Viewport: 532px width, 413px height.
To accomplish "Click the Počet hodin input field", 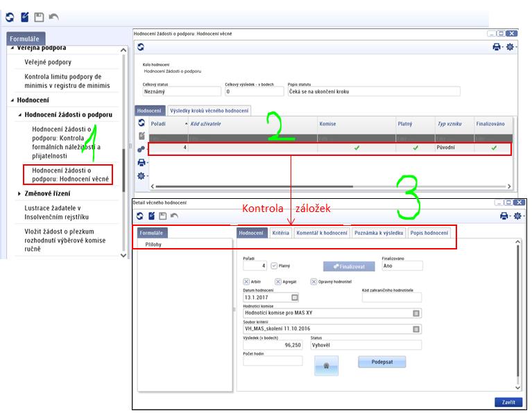I will pos(273,361).
